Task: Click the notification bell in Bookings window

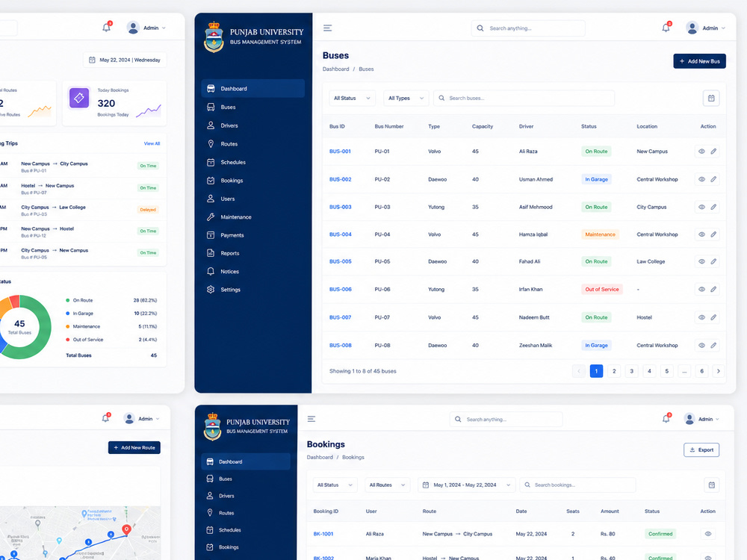Action: (666, 419)
